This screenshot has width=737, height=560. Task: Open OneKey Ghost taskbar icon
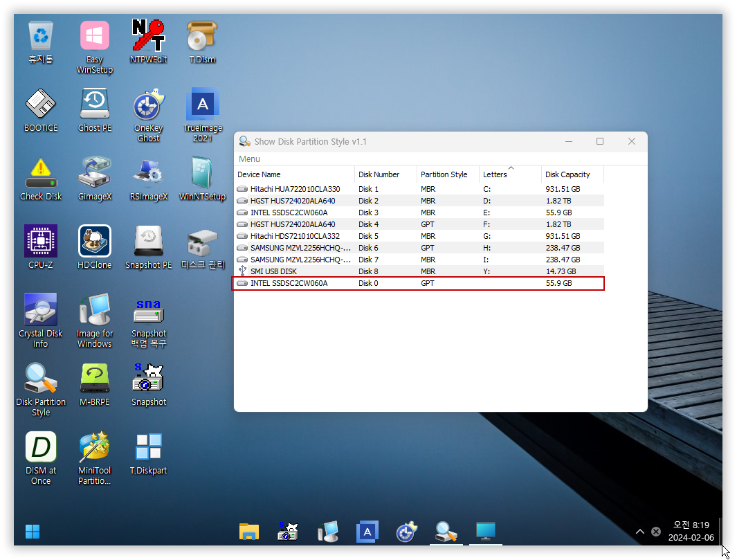[x=407, y=532]
